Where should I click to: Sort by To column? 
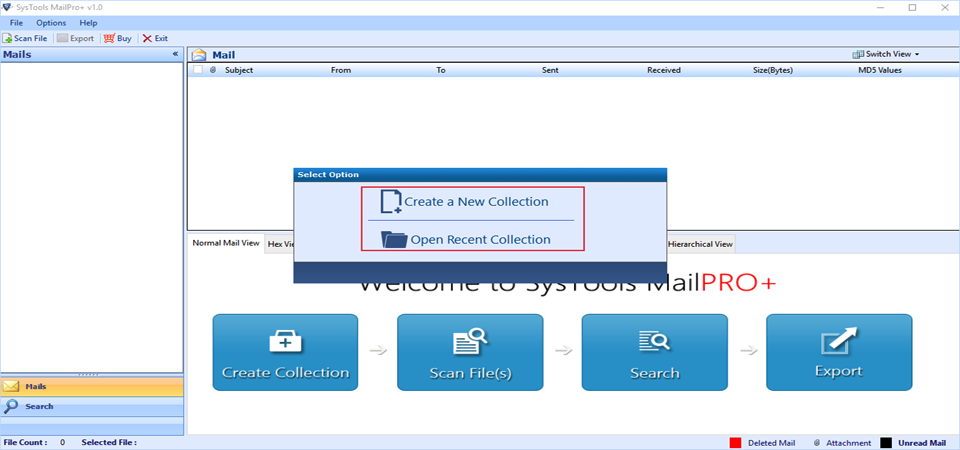[441, 70]
